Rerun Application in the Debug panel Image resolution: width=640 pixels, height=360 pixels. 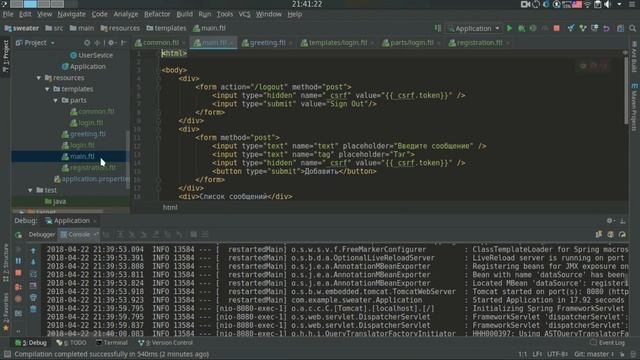(18, 235)
